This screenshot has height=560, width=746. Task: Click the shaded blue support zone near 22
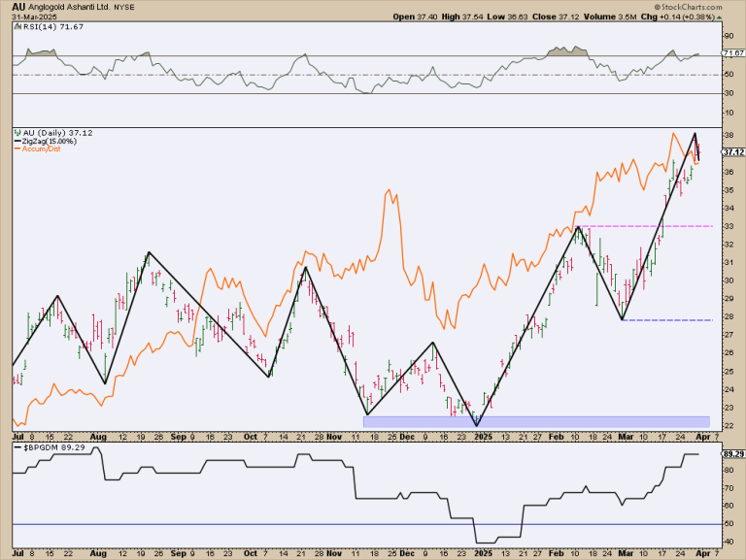coord(536,421)
